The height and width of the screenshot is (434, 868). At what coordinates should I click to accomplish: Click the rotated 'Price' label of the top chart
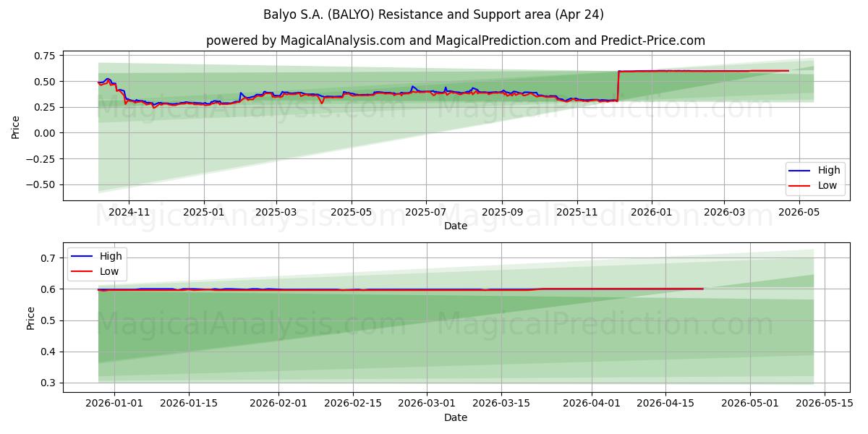coord(16,126)
